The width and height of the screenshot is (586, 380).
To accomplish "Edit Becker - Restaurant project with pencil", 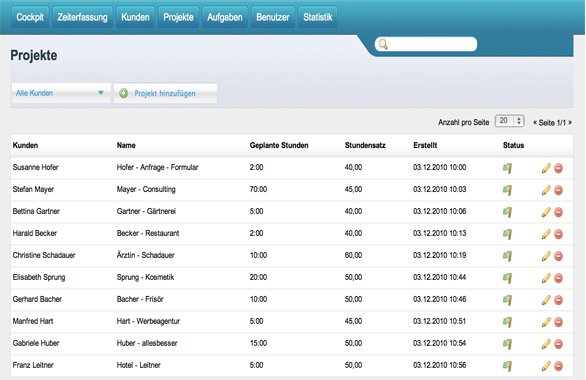I will click(x=546, y=234).
